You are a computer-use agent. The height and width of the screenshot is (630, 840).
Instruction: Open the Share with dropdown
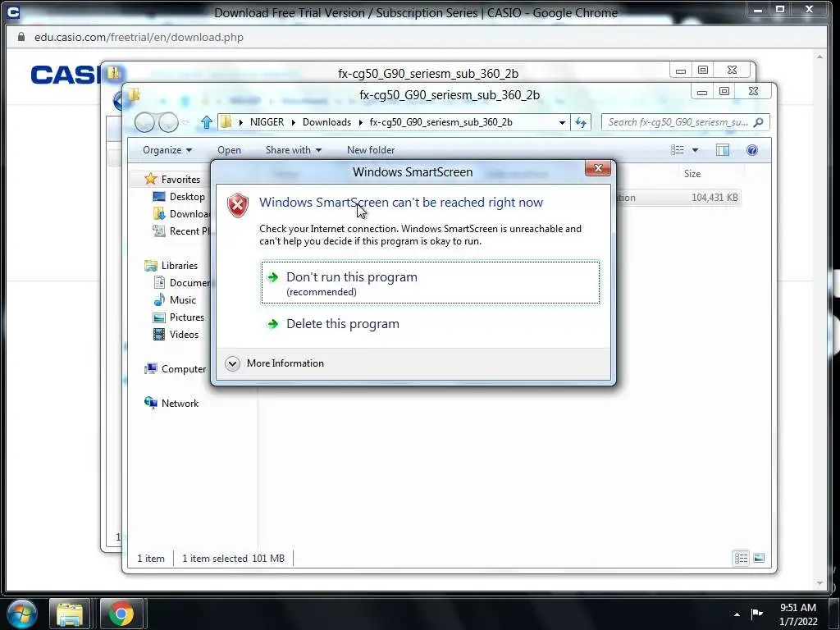293,150
